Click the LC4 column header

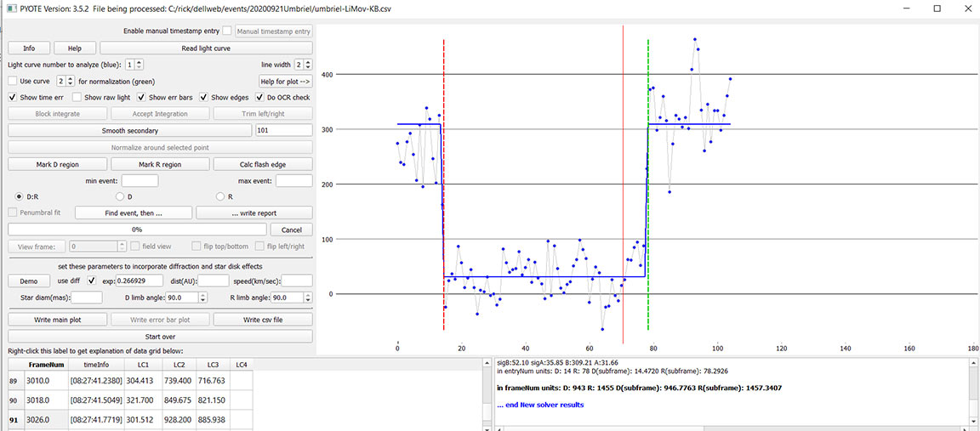tap(241, 364)
